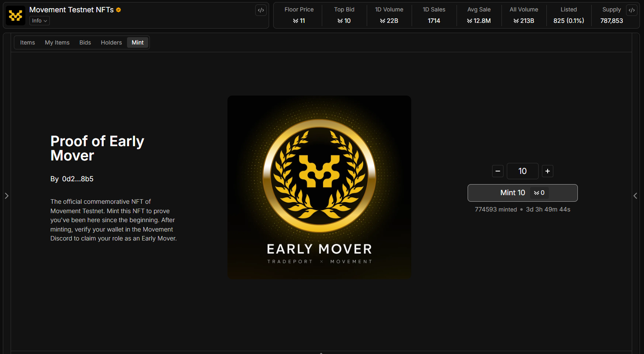Viewport: 644px width, 354px height.
Task: Select the Mint tab
Action: tap(138, 42)
